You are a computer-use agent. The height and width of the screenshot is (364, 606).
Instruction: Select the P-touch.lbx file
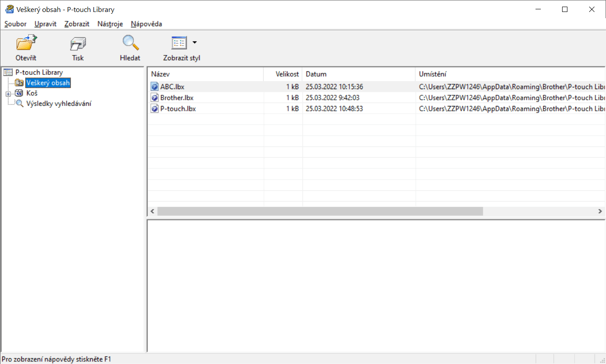[x=178, y=109]
